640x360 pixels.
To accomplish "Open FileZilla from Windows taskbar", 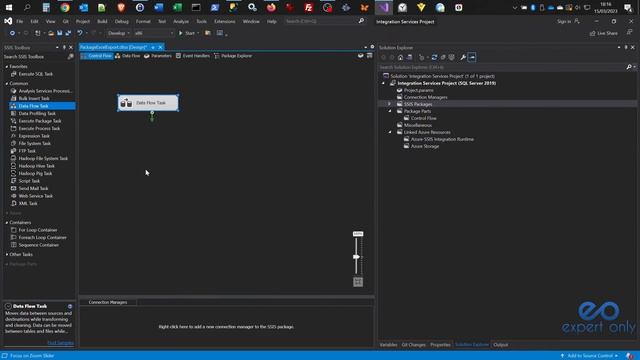I will pyautogui.click(x=309, y=7).
